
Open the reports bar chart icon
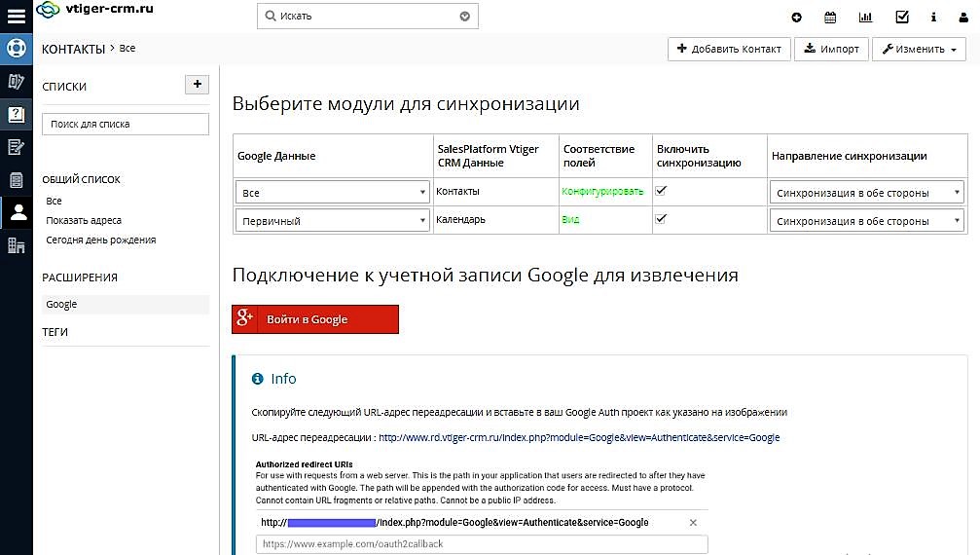coord(865,17)
